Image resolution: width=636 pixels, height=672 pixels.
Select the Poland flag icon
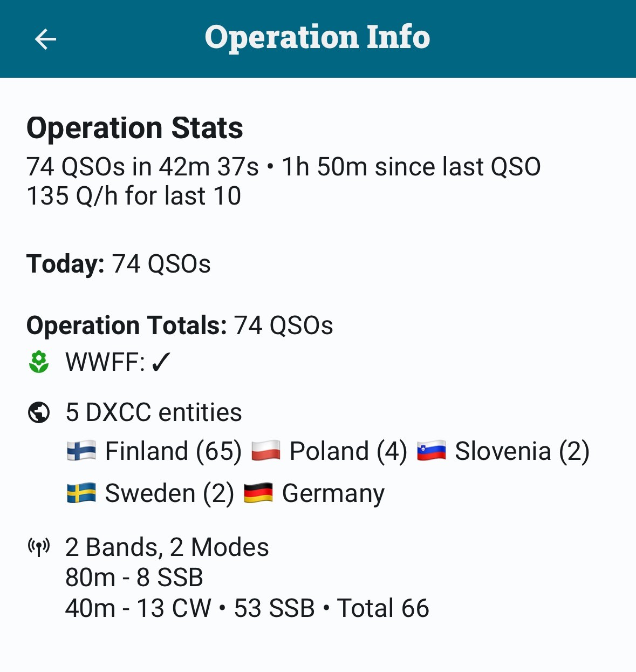(266, 451)
